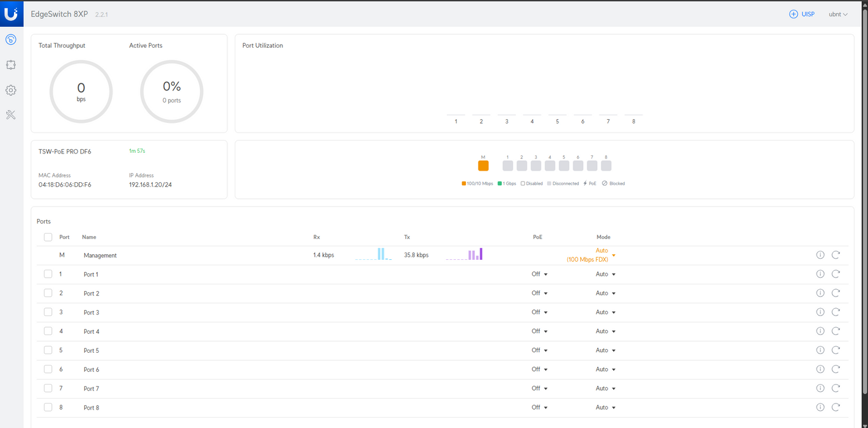Viewport: 868px width, 428px height.
Task: Click the PoE column header
Action: click(x=537, y=237)
